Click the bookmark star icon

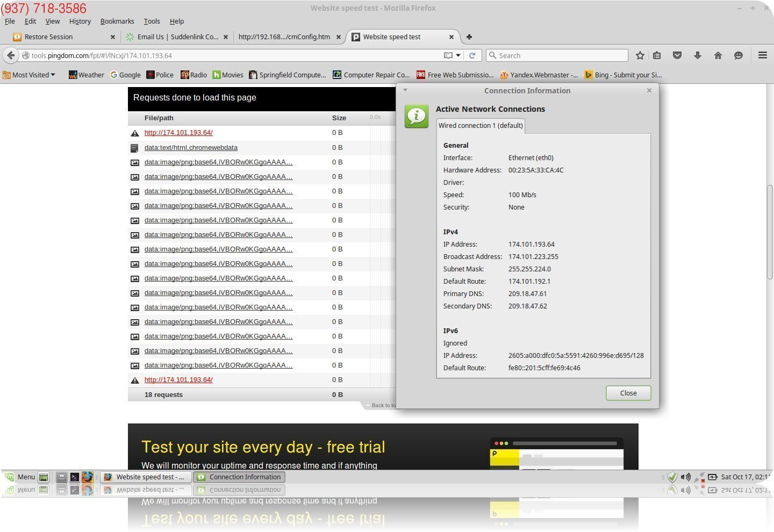(x=640, y=55)
